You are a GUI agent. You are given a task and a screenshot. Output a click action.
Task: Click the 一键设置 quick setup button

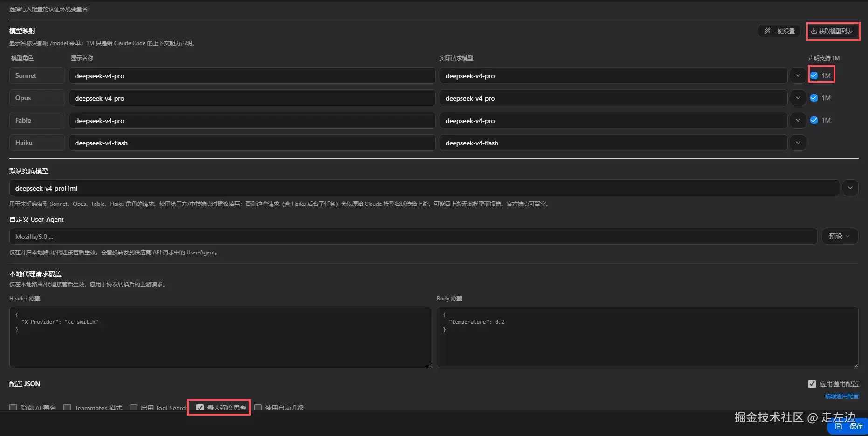(x=779, y=31)
